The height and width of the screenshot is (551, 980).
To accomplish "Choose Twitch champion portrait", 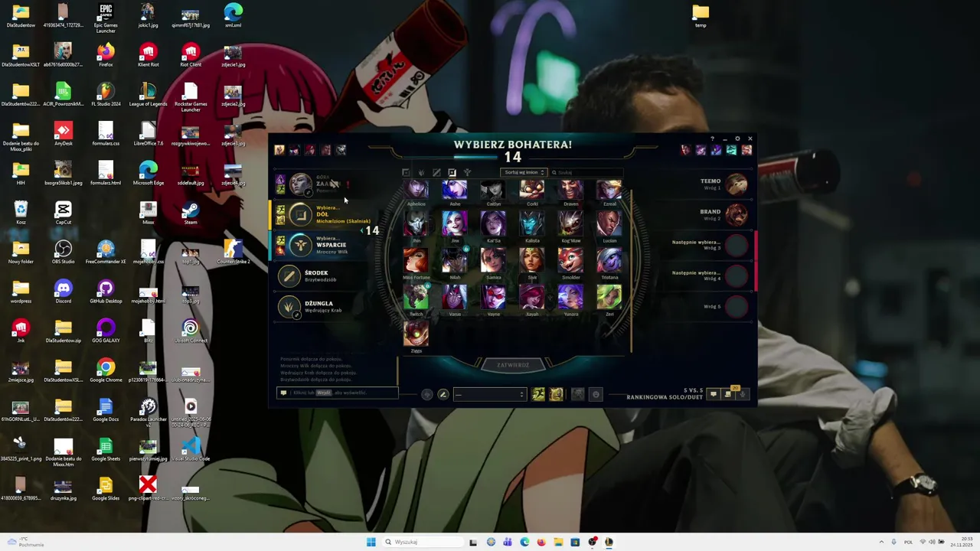I will 416,298.
